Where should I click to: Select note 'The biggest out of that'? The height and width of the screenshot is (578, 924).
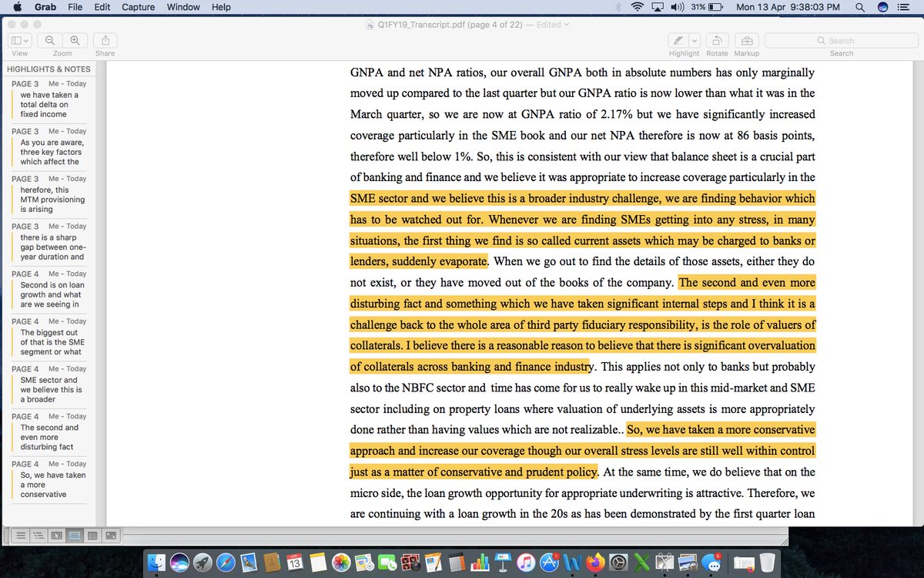pyautogui.click(x=50, y=338)
